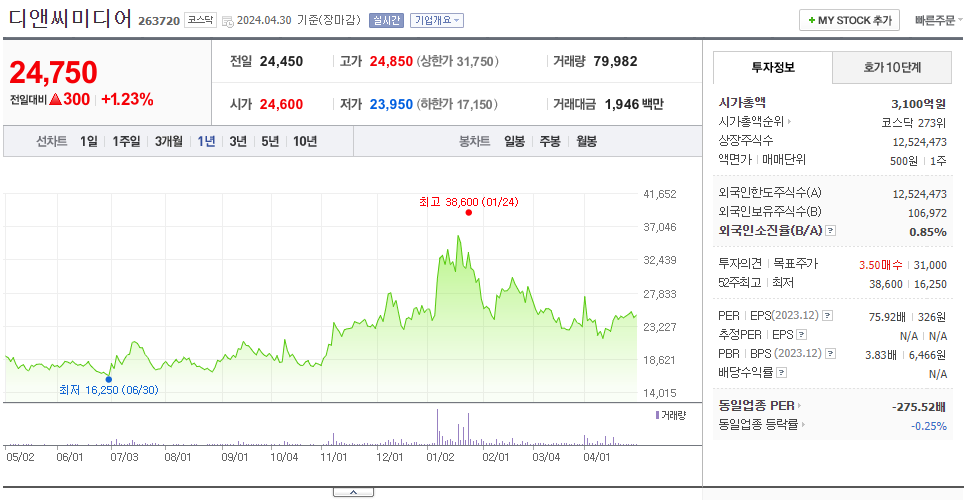Click stock name 디앤씨미디어
The height and width of the screenshot is (500, 968).
pos(70,19)
